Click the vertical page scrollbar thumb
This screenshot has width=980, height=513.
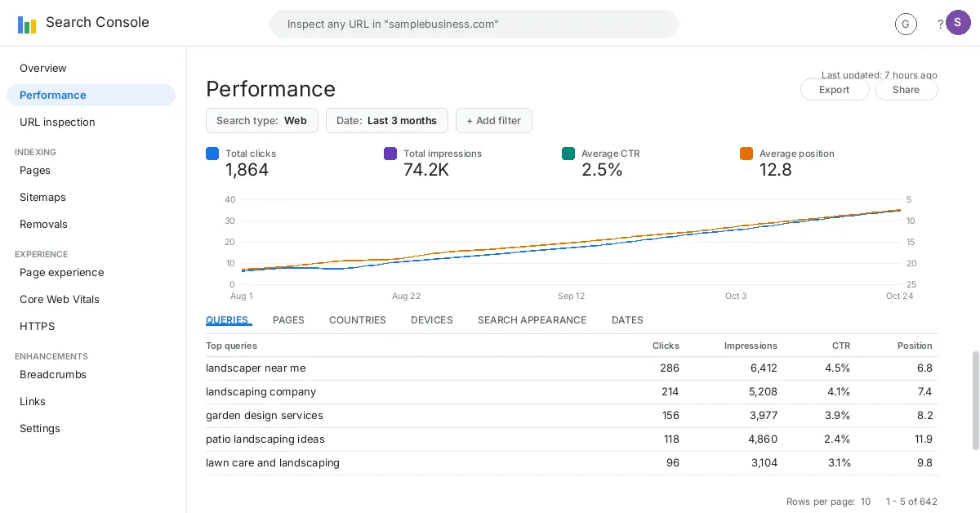pos(975,400)
